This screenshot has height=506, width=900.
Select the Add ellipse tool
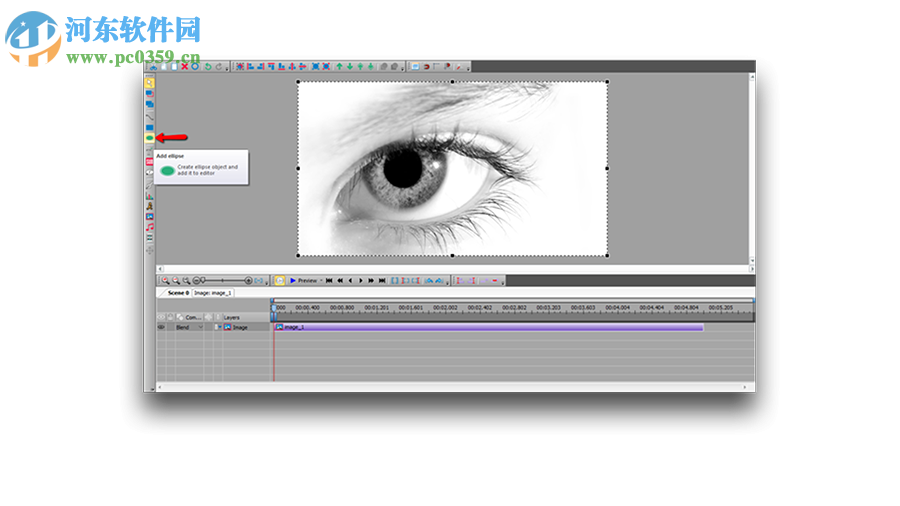pyautogui.click(x=150, y=138)
